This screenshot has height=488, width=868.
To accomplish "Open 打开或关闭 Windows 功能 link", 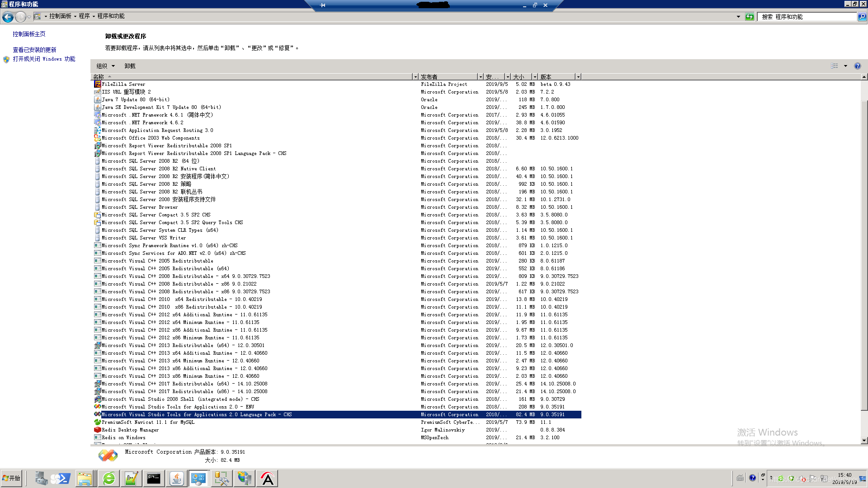I will click(x=44, y=59).
